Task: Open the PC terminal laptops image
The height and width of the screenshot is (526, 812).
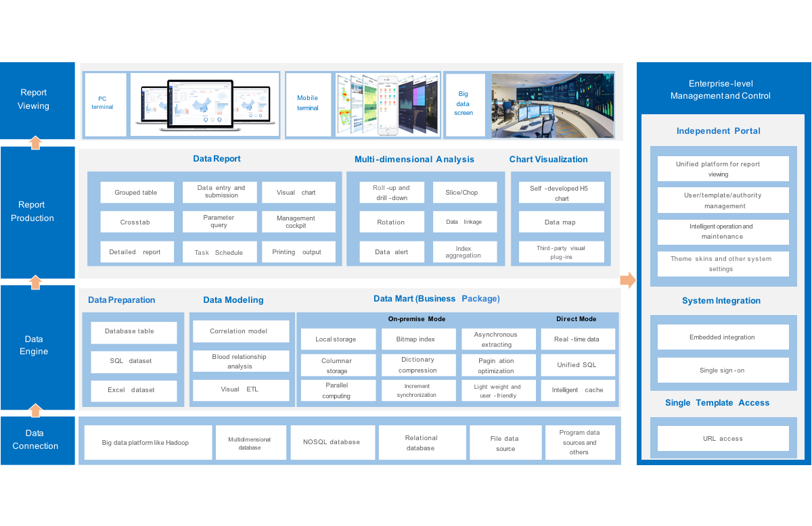Action: click(x=204, y=105)
